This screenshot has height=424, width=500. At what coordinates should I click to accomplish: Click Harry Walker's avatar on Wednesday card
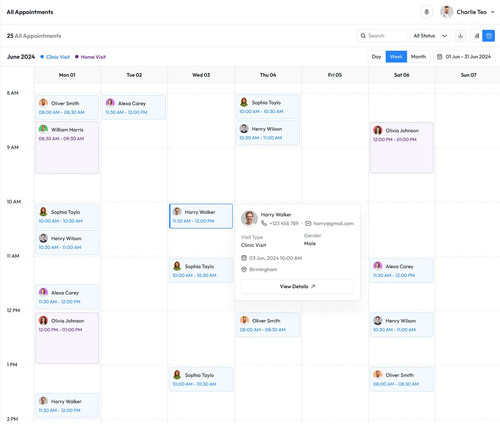tap(177, 212)
